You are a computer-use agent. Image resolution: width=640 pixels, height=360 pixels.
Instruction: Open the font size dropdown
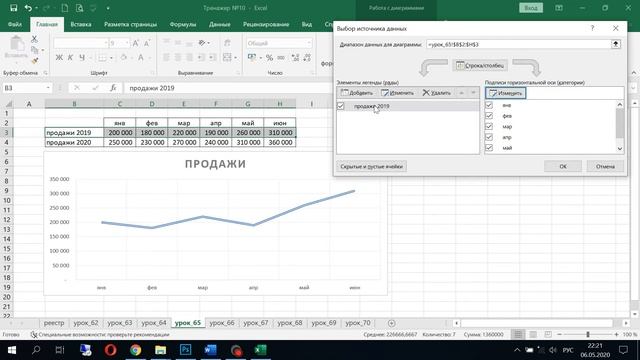[127, 43]
